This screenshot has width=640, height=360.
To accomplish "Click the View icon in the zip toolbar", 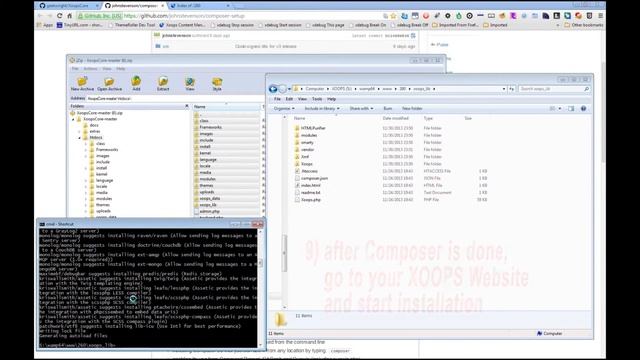I will pyautogui.click(x=190, y=81).
